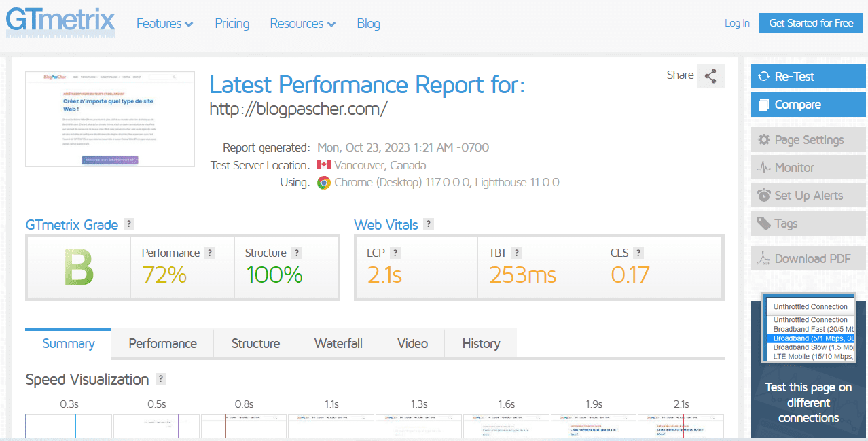Click the 0.17 CLS value
The height and width of the screenshot is (441, 868).
coord(630,275)
